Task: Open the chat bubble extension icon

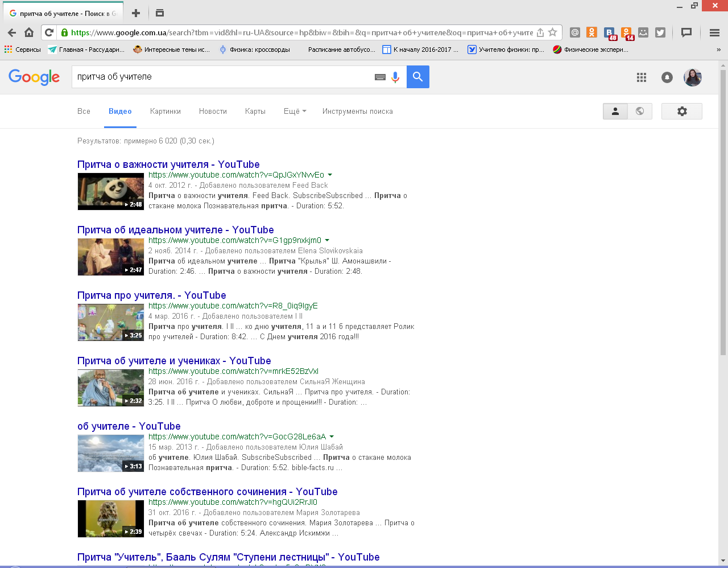Action: pyautogui.click(x=686, y=32)
